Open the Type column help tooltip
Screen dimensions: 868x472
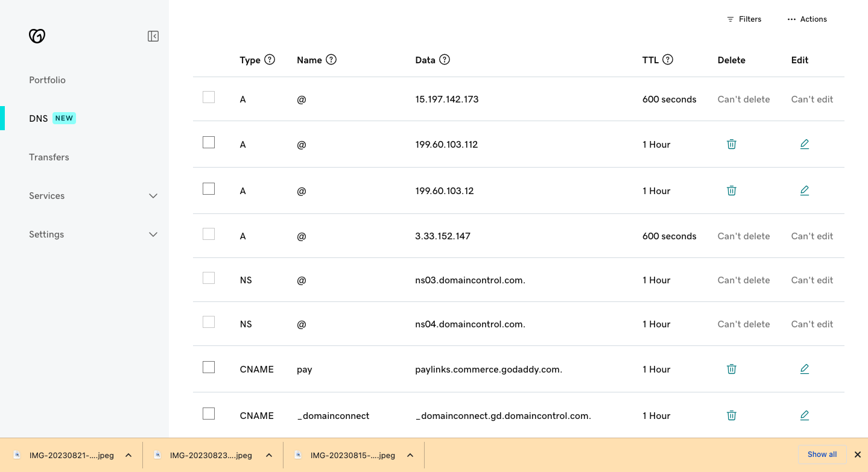270,59
